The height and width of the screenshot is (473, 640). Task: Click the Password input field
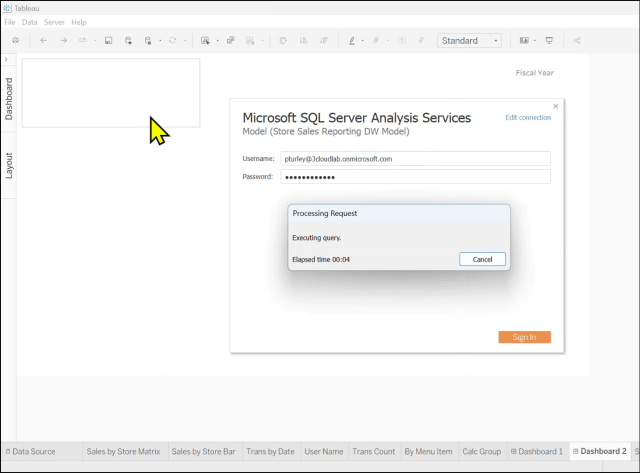click(416, 177)
